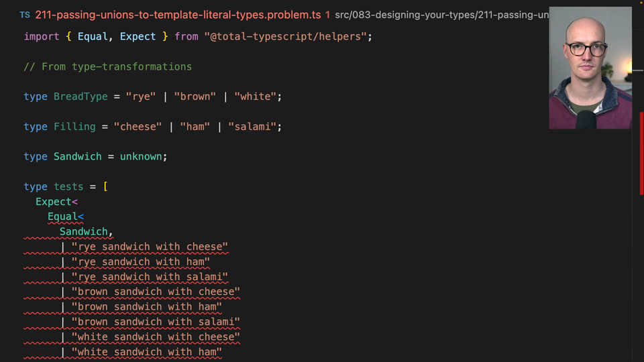Click the "white sandwich with cheese" string

pos(156,337)
